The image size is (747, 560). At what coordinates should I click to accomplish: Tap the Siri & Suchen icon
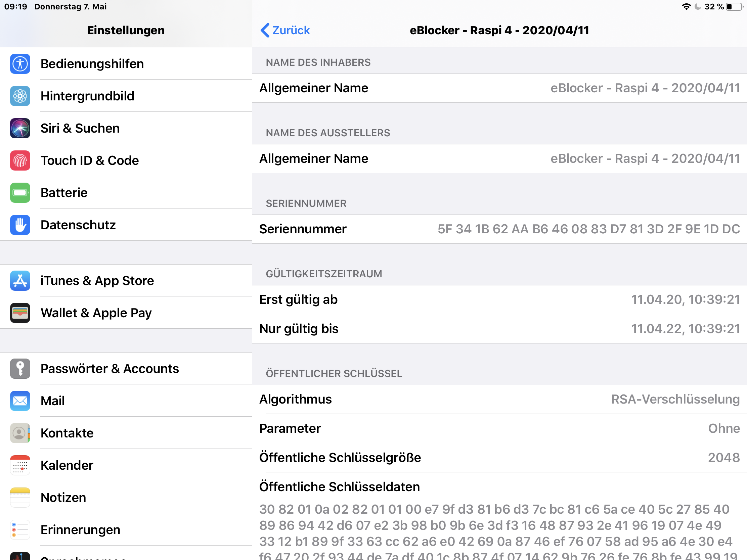coord(20,128)
